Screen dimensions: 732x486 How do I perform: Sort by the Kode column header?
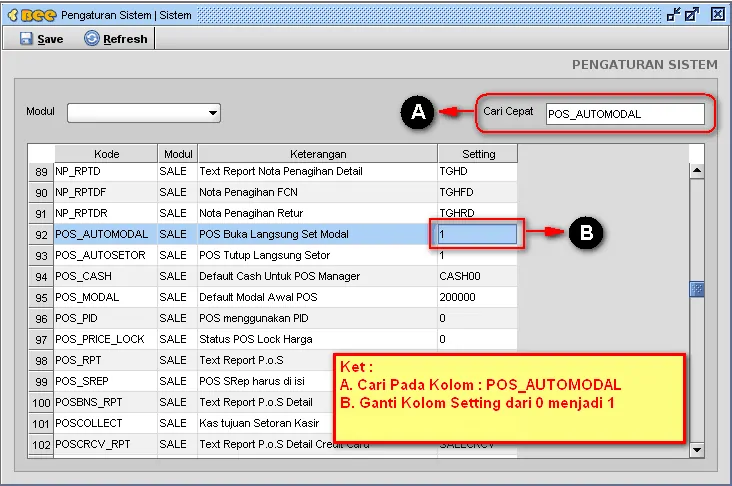tap(106, 154)
